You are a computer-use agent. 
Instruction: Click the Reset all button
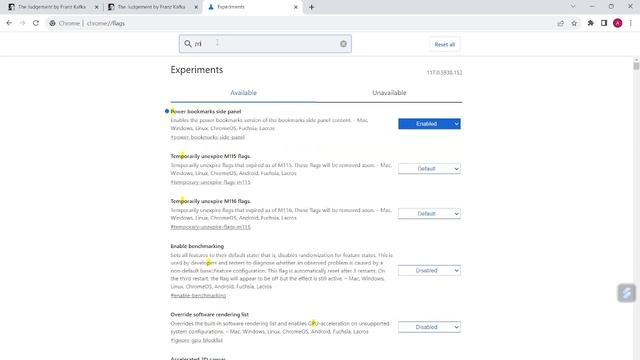pyautogui.click(x=444, y=44)
